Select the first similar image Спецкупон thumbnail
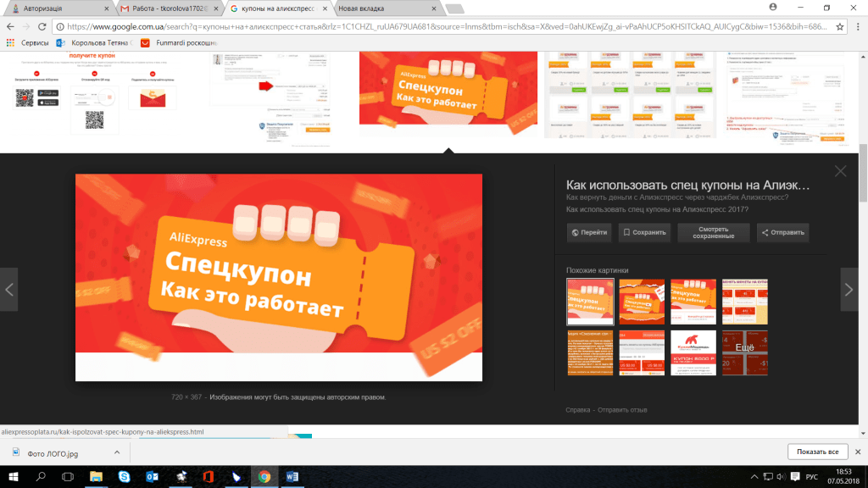The width and height of the screenshot is (868, 488). coord(590,302)
